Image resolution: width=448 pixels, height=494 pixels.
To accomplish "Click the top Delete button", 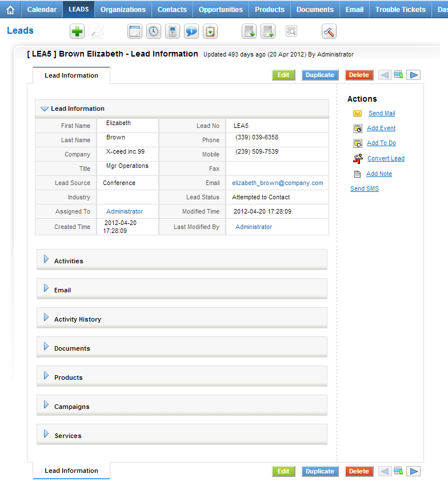I will point(359,75).
